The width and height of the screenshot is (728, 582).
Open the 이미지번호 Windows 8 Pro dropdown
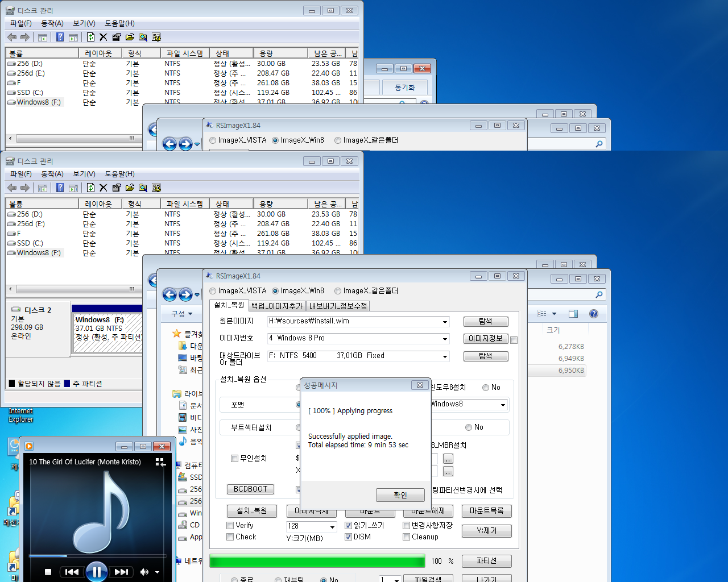[x=445, y=339]
